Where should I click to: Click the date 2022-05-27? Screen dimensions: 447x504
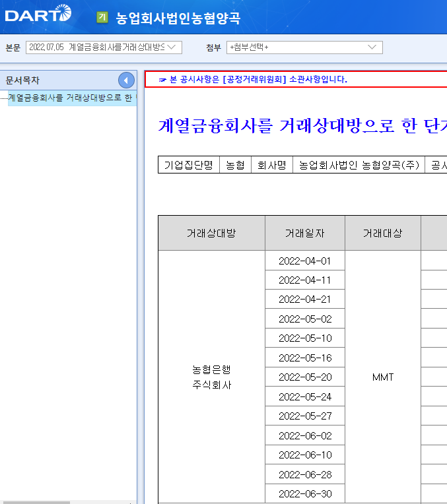click(305, 416)
